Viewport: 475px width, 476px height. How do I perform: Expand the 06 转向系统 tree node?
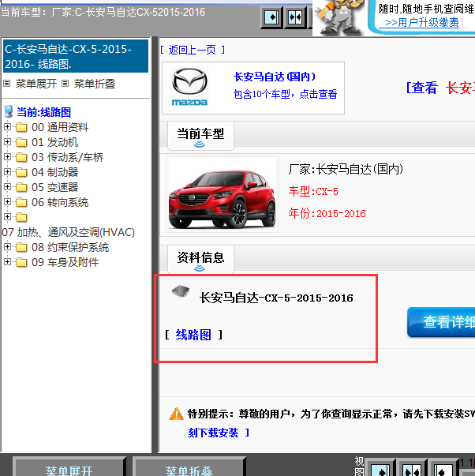pos(7,202)
